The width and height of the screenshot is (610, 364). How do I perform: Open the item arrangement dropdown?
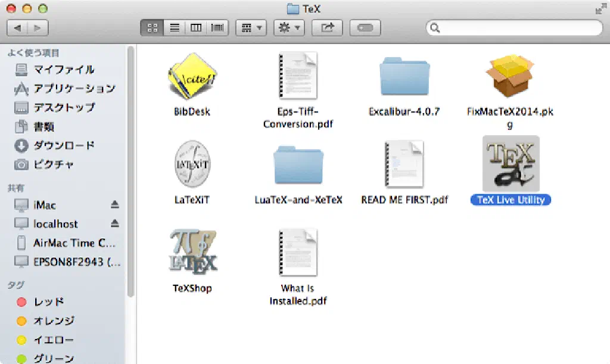point(251,27)
